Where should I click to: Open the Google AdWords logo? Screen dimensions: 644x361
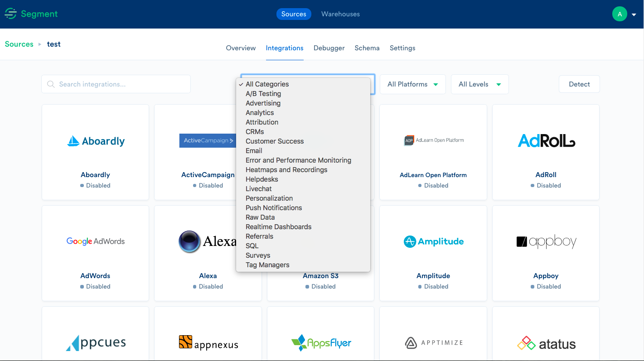(96, 241)
